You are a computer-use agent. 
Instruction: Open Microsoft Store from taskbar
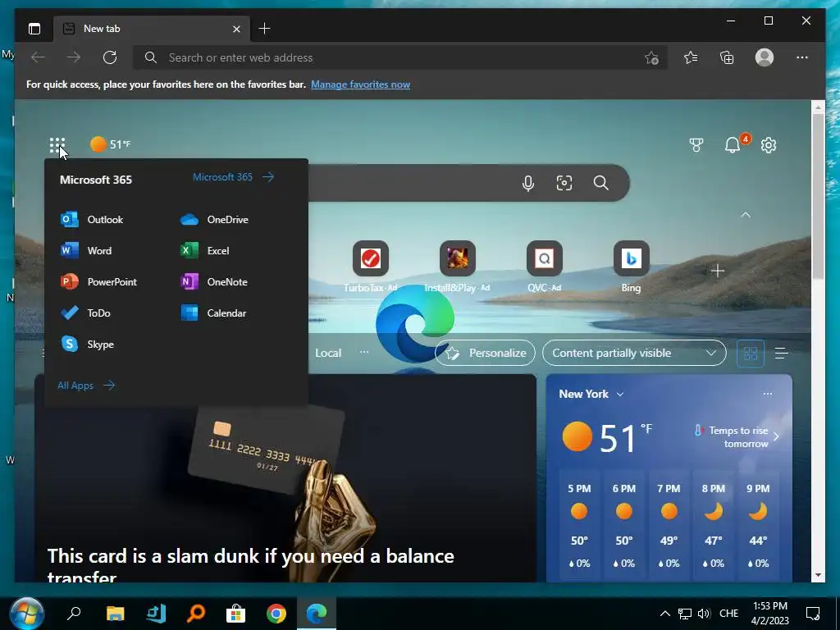coord(235,614)
